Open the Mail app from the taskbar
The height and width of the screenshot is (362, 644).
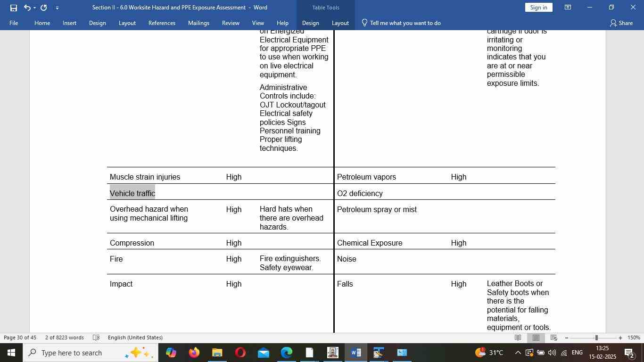(x=263, y=353)
